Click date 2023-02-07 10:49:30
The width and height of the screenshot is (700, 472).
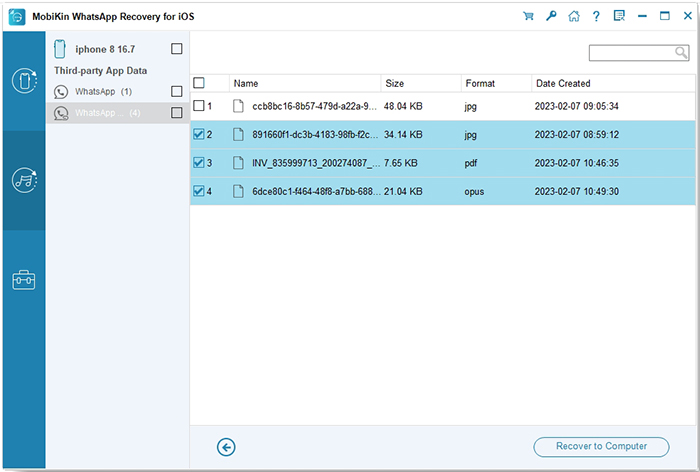point(577,192)
